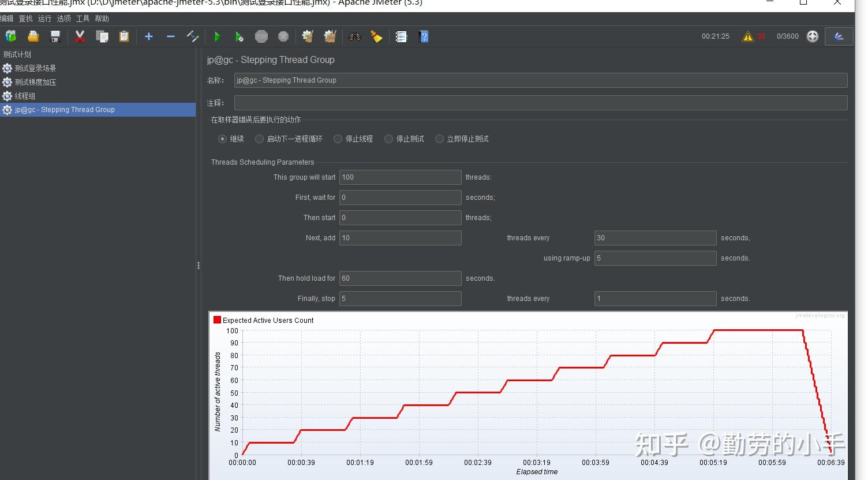Choose the 立即停止测试 radio option
This screenshot has width=868, height=480.
click(x=440, y=139)
